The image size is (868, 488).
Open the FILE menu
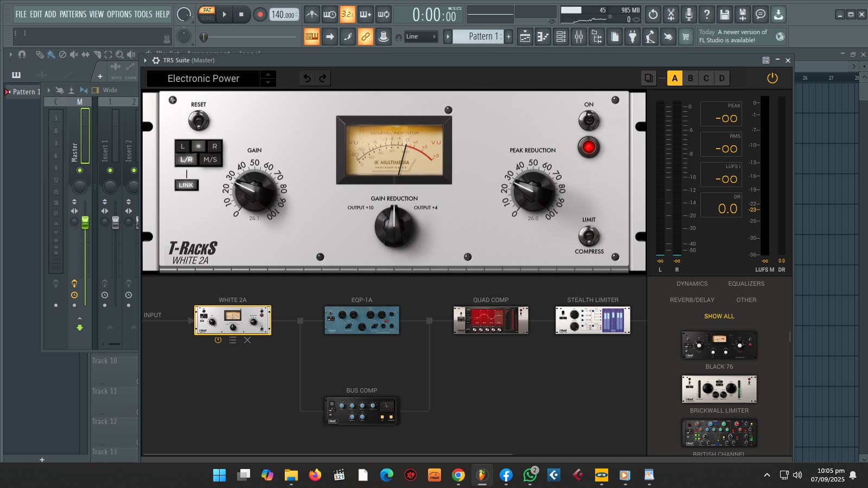[x=21, y=14]
